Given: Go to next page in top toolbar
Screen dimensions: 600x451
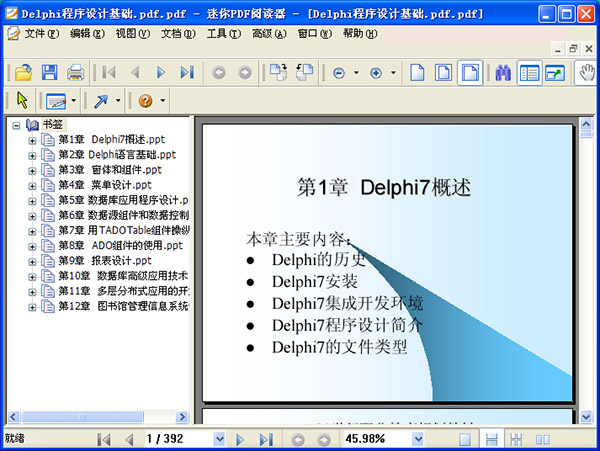Looking at the screenshot, I should tap(161, 72).
